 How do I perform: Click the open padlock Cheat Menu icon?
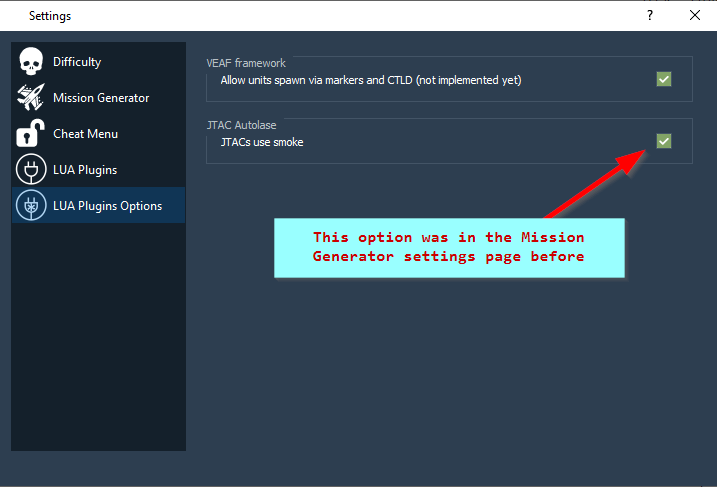coord(31,134)
